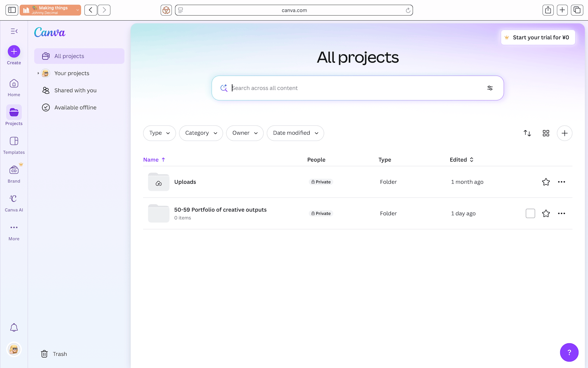This screenshot has height=368, width=588.
Task: Open Canva AI from the sidebar
Action: pos(14,199)
